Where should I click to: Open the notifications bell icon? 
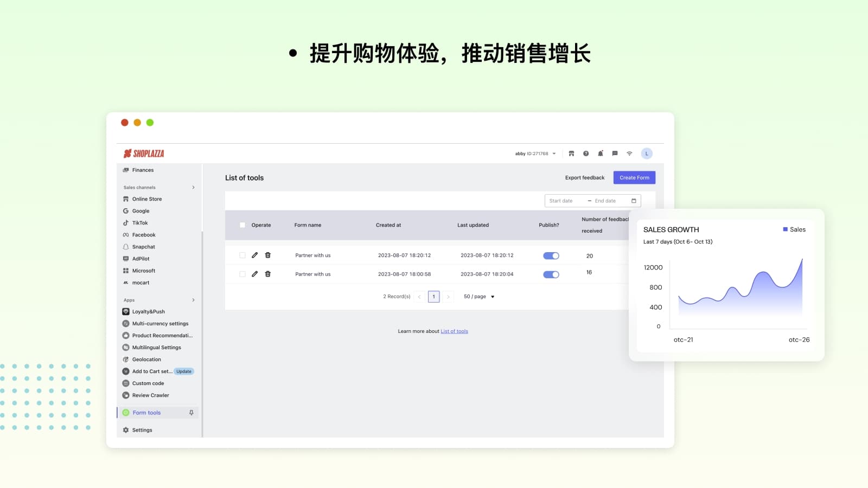click(601, 153)
